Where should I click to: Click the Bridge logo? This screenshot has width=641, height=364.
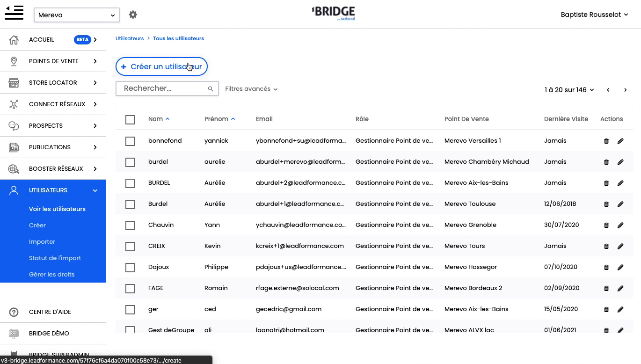333,13
